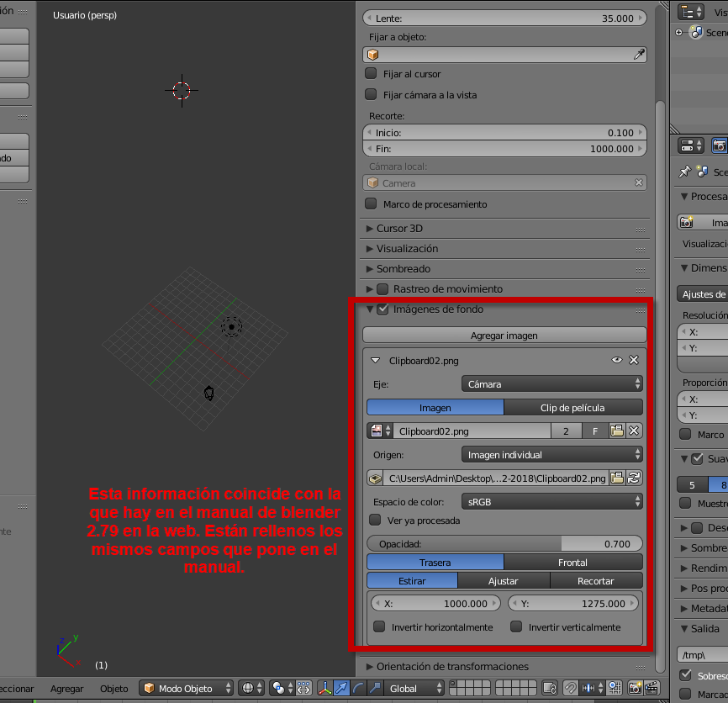728x703 pixels.
Task: Click the pin icon in properties editor
Action: pyautogui.click(x=684, y=172)
